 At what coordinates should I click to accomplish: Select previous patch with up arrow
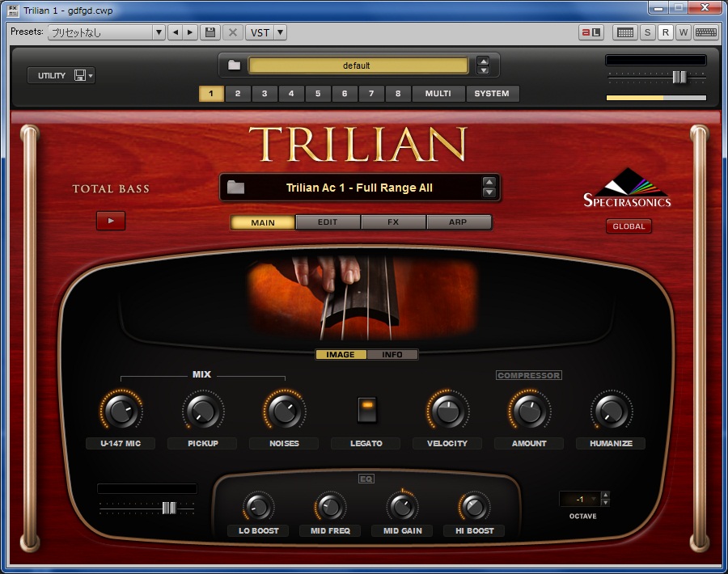coord(489,183)
